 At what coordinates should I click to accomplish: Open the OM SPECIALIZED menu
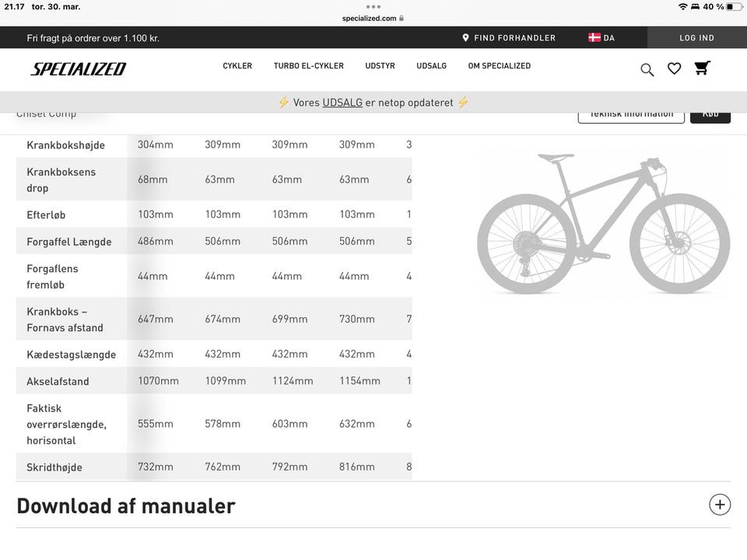click(500, 65)
